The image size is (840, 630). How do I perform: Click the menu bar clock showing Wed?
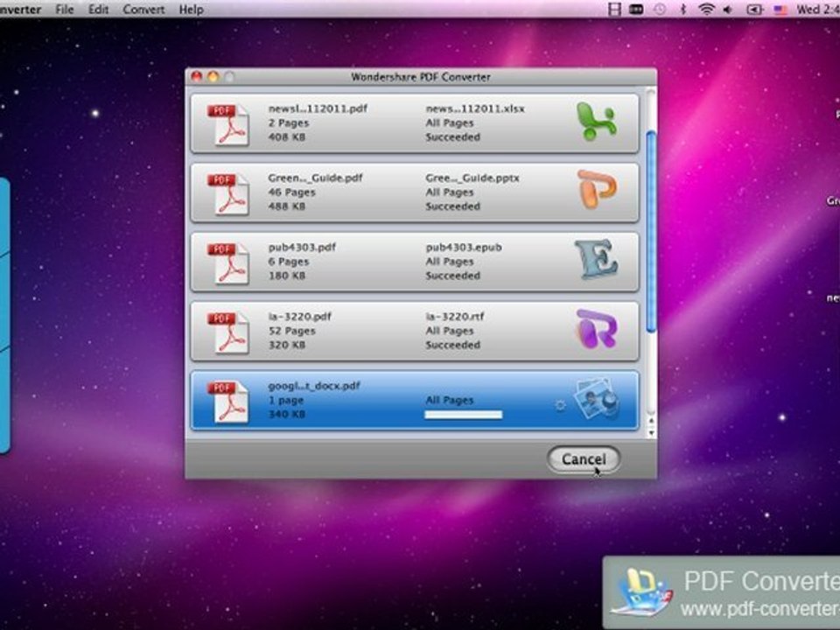point(817,9)
